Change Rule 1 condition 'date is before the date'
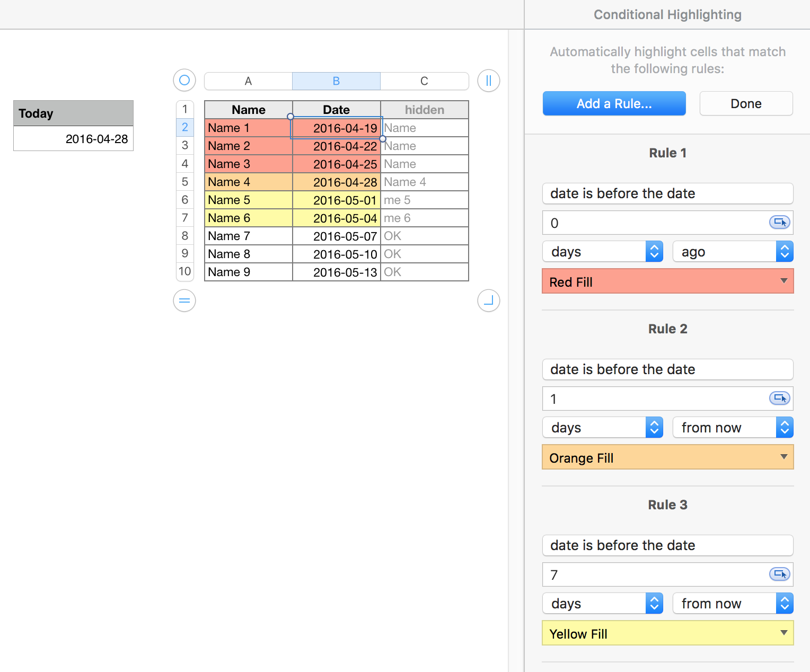This screenshot has height=672, width=810. (x=668, y=193)
